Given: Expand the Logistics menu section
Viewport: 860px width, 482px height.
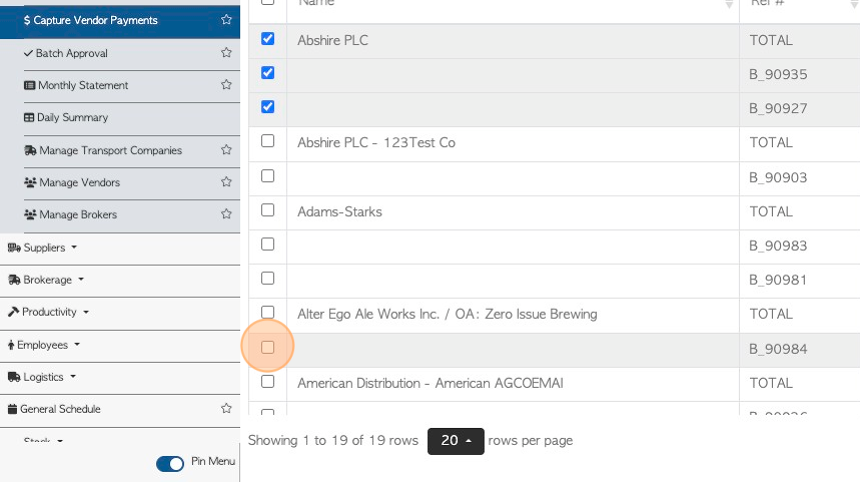Looking at the screenshot, I should tap(42, 377).
